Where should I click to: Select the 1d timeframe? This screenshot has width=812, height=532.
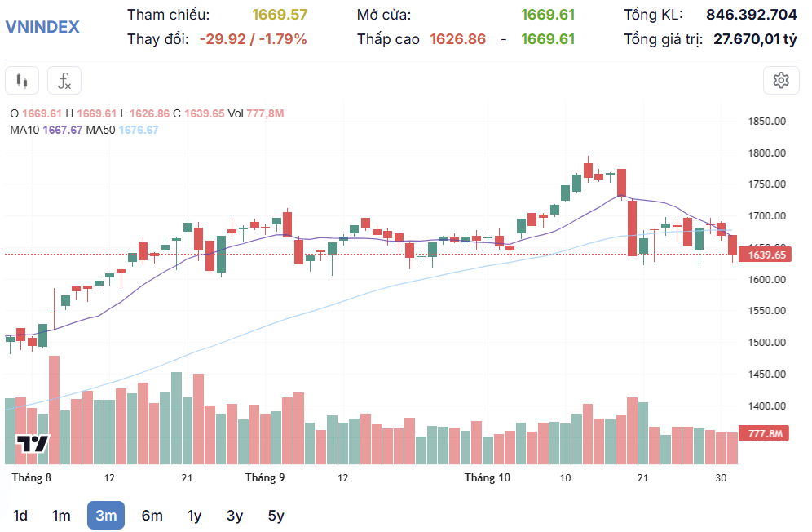(x=20, y=516)
